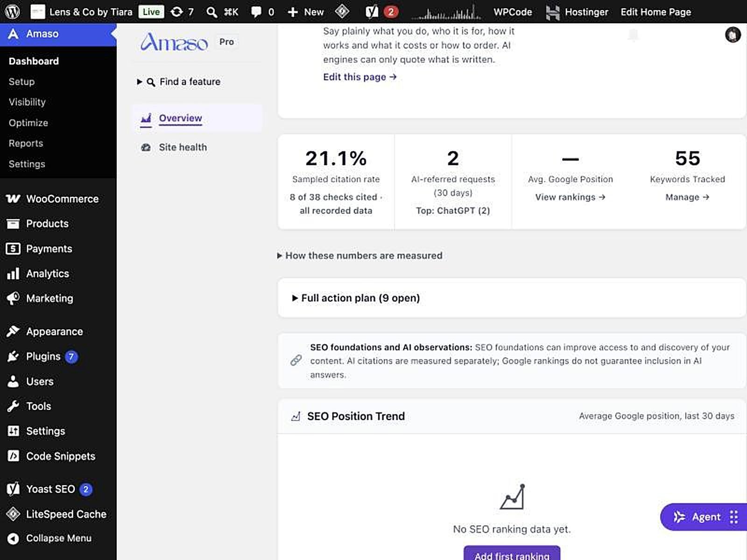Viewport: 747px width, 560px height.
Task: Click the Code Snippets icon
Action: (x=13, y=456)
